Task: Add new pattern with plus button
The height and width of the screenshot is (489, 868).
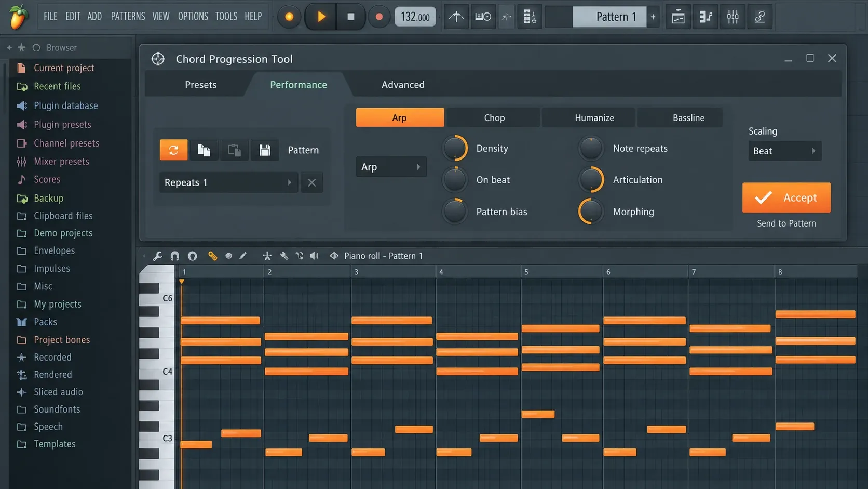Action: pyautogui.click(x=653, y=17)
